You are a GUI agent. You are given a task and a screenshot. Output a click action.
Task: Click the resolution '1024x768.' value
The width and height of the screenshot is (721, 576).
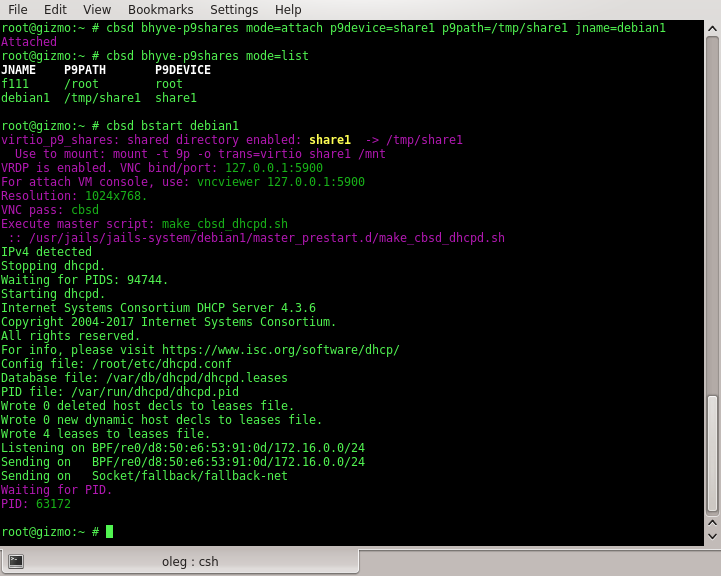tap(116, 196)
